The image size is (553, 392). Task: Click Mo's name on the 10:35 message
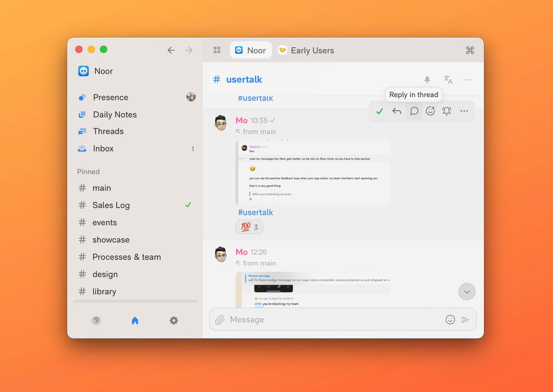[x=241, y=120]
